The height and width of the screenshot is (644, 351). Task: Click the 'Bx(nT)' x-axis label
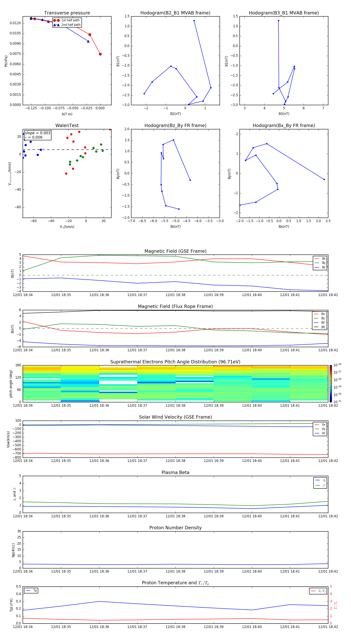pos(284,227)
